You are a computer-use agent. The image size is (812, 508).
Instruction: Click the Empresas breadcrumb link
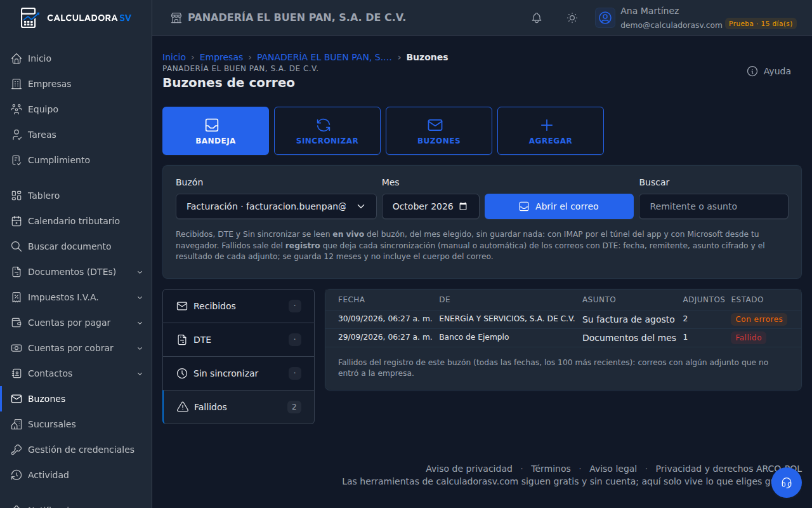[x=221, y=57]
